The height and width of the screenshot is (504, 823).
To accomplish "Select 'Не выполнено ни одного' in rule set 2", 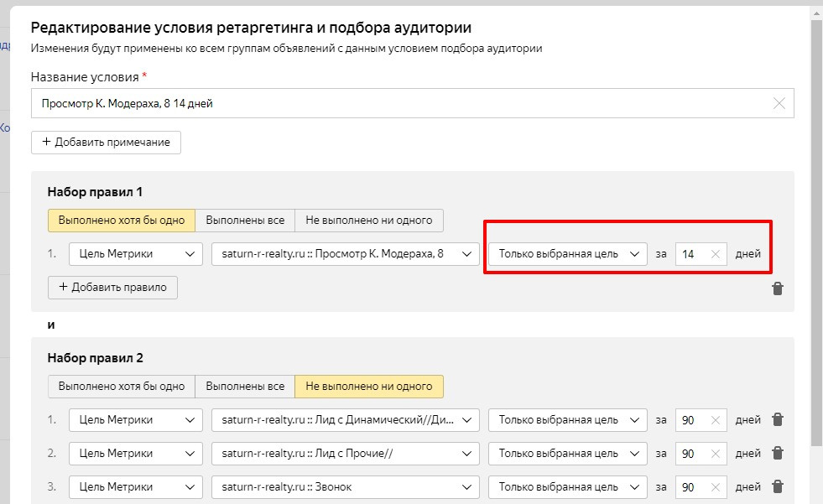I will click(369, 387).
